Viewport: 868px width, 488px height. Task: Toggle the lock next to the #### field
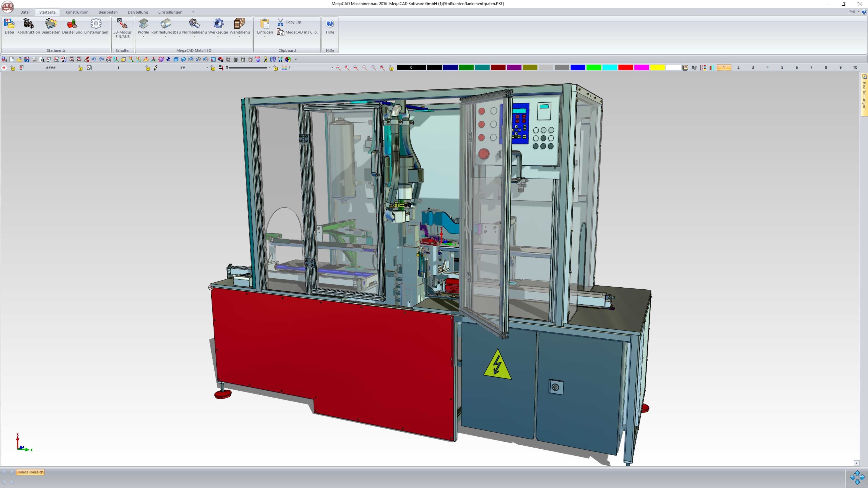[x=80, y=68]
